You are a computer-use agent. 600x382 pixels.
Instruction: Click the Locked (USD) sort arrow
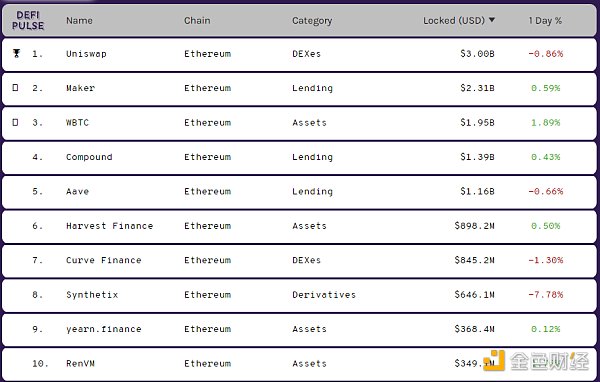tap(492, 20)
